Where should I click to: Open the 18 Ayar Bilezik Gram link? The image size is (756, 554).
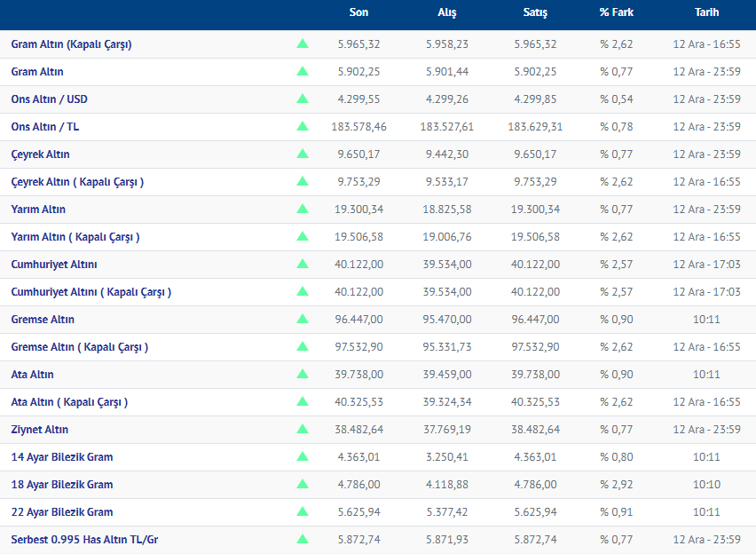pyautogui.click(x=62, y=485)
